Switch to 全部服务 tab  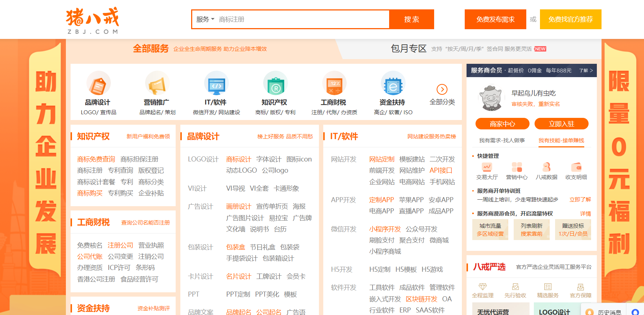pyautogui.click(x=151, y=49)
